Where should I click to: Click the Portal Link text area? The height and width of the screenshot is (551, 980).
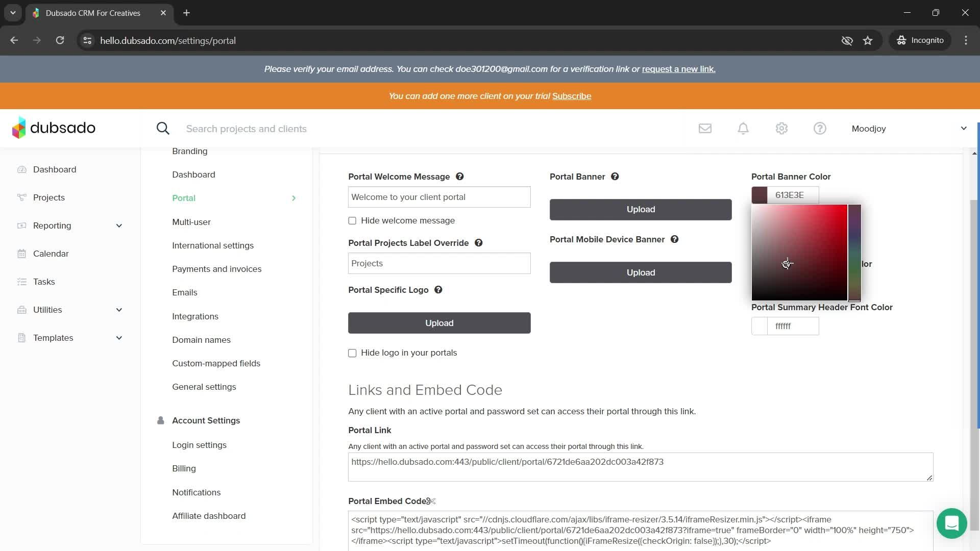pos(641,467)
